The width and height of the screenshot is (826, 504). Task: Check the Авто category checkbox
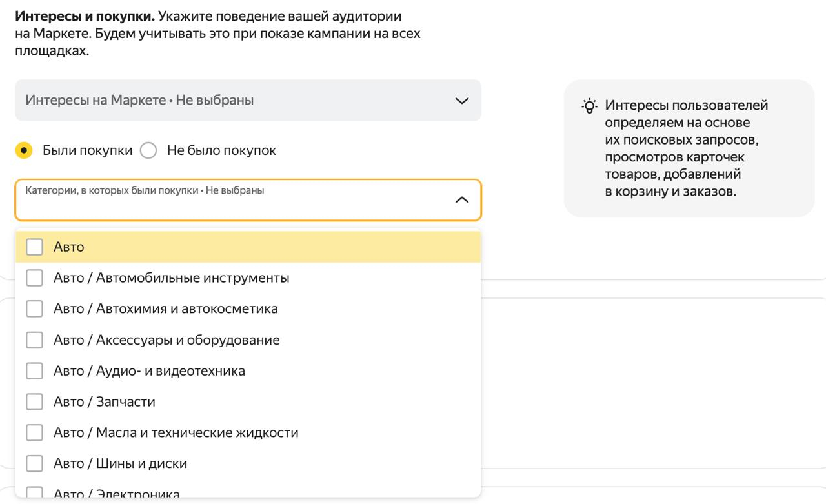(x=34, y=247)
